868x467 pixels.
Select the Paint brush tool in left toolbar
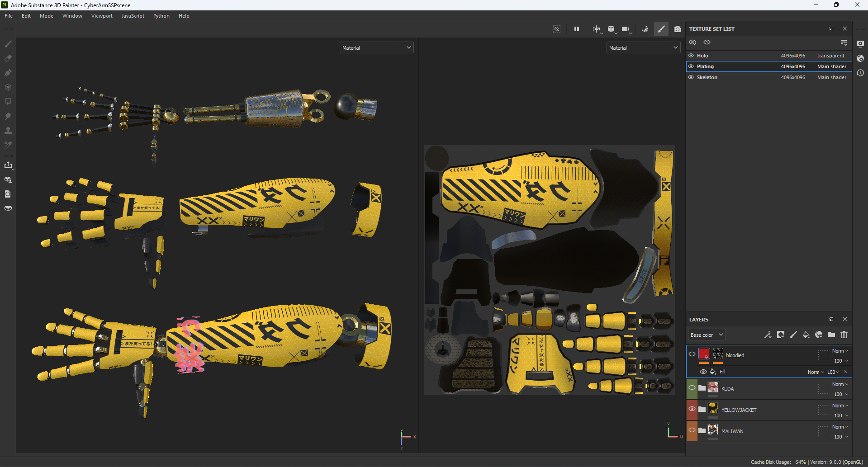pyautogui.click(x=8, y=44)
